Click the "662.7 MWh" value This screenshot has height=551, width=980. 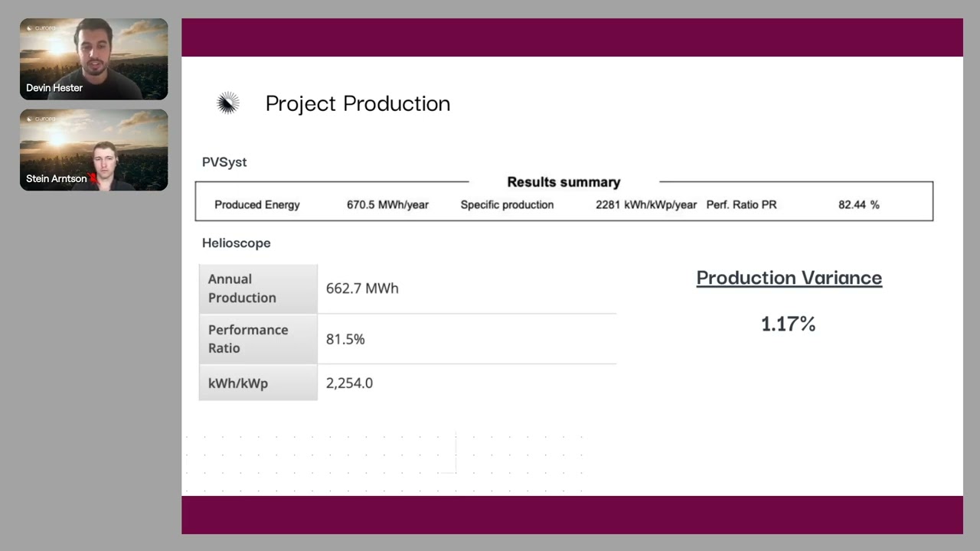[362, 289]
